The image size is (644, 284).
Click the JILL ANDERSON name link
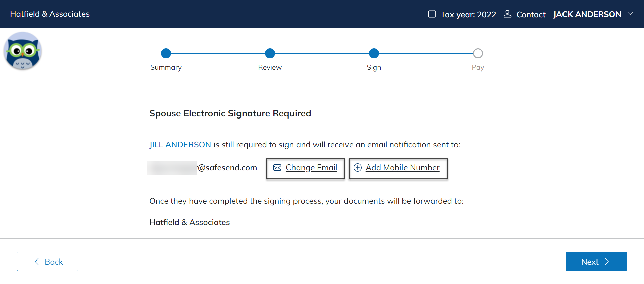(180, 145)
